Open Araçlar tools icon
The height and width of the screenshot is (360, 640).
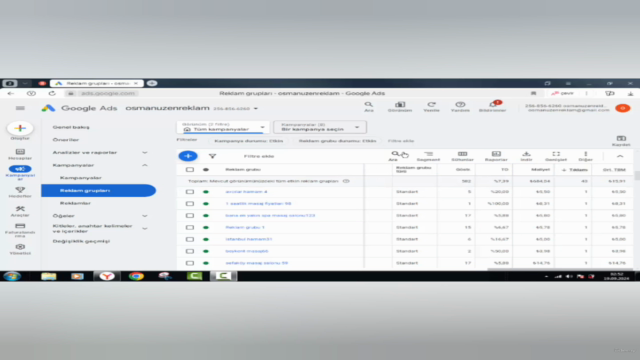click(x=20, y=209)
